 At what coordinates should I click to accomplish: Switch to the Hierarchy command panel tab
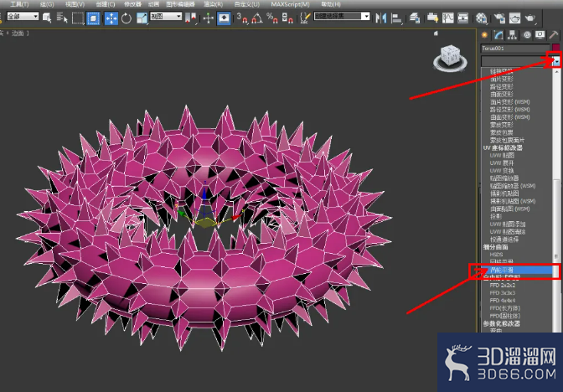pyautogui.click(x=512, y=35)
